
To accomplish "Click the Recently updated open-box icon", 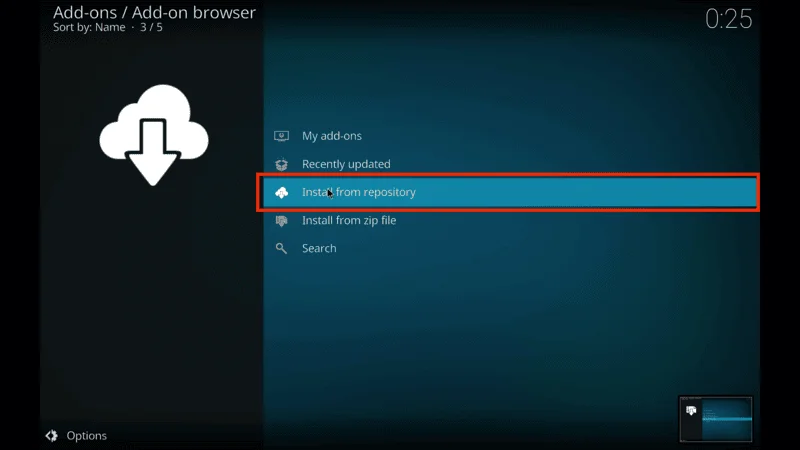I will 281,164.
